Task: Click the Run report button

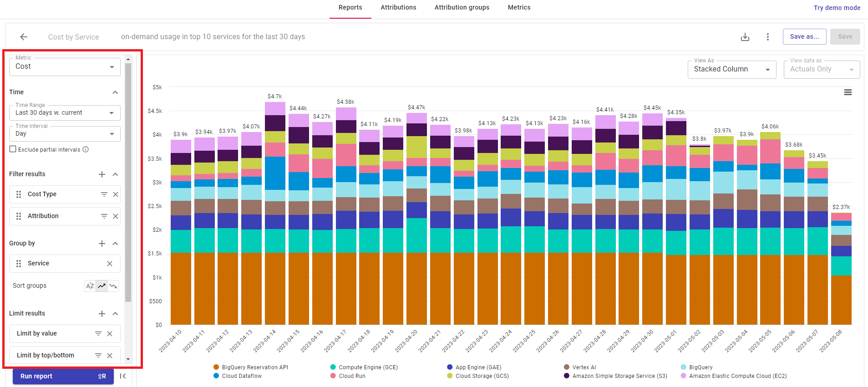Action: coord(63,377)
